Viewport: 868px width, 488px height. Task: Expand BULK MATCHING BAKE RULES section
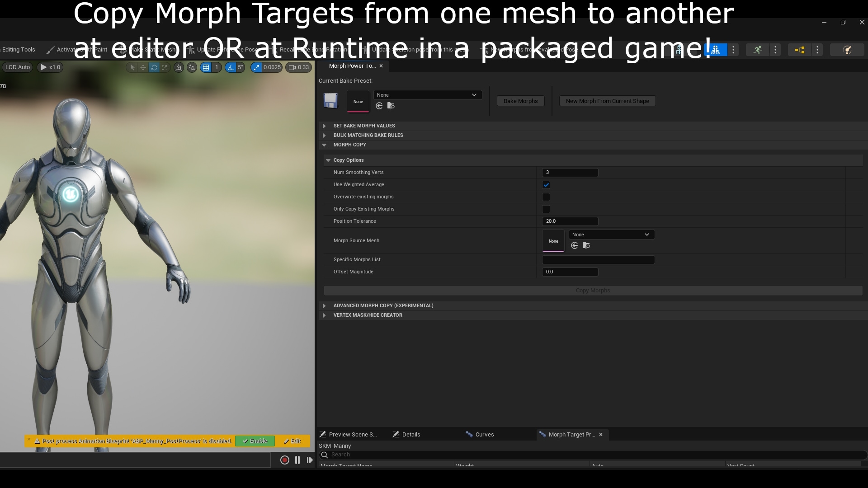(324, 136)
